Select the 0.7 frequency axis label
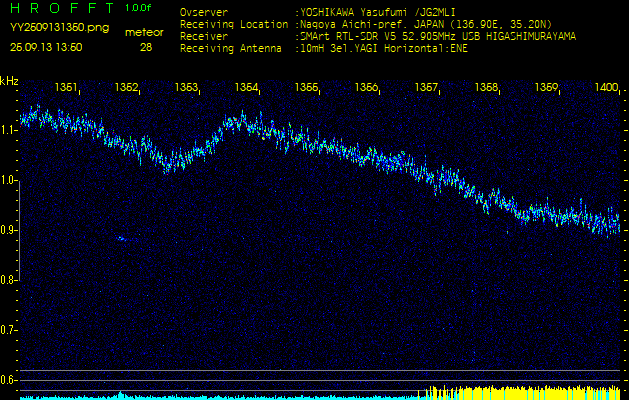This screenshot has height=400, width=629. 9,329
